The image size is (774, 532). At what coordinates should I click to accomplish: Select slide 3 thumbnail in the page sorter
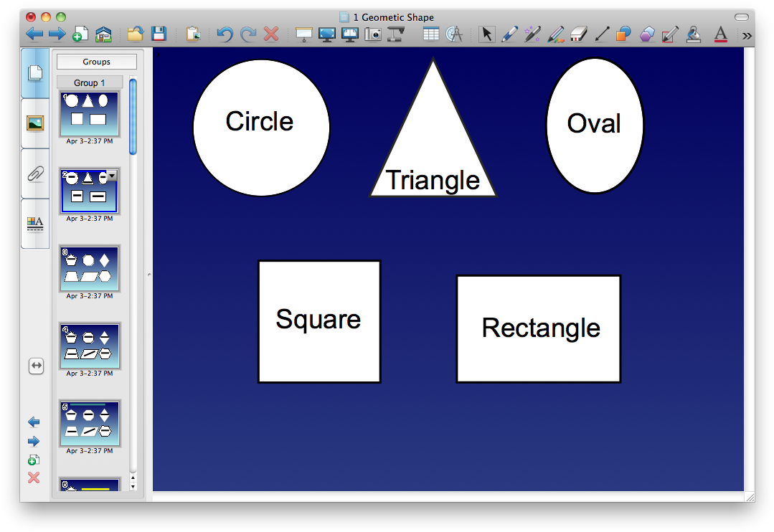click(x=89, y=269)
